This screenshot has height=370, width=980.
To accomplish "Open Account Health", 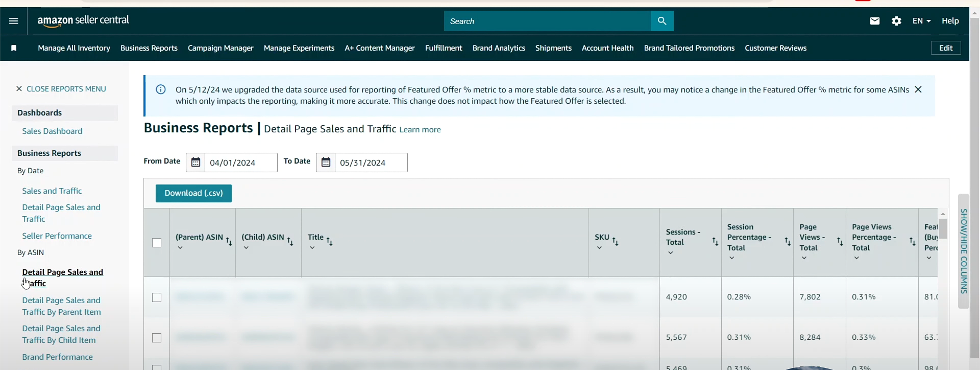I will click(607, 48).
